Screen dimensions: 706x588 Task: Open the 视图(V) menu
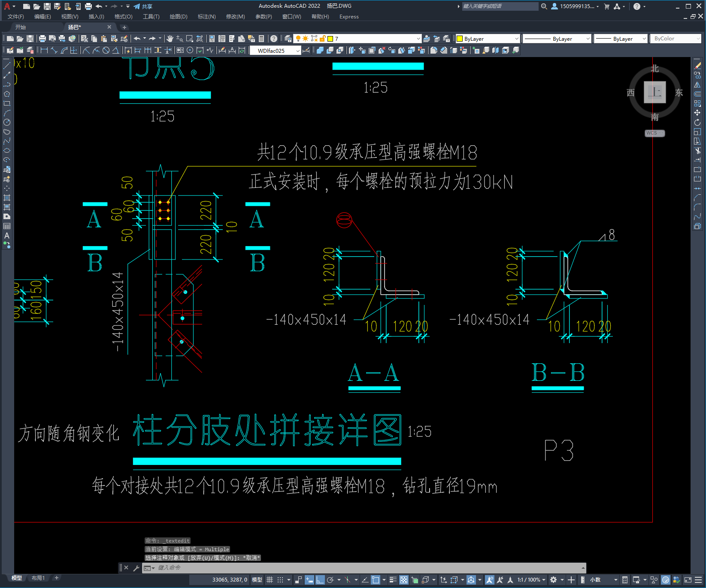(70, 17)
